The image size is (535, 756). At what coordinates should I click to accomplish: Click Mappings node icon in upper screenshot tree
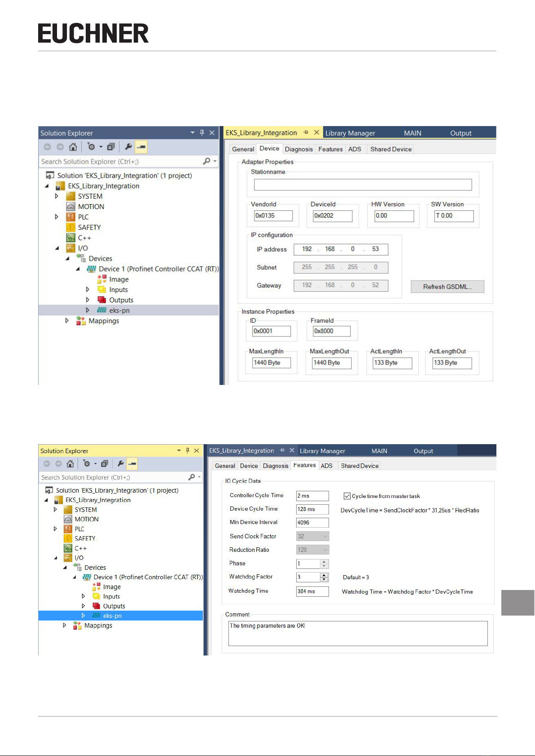tap(81, 320)
